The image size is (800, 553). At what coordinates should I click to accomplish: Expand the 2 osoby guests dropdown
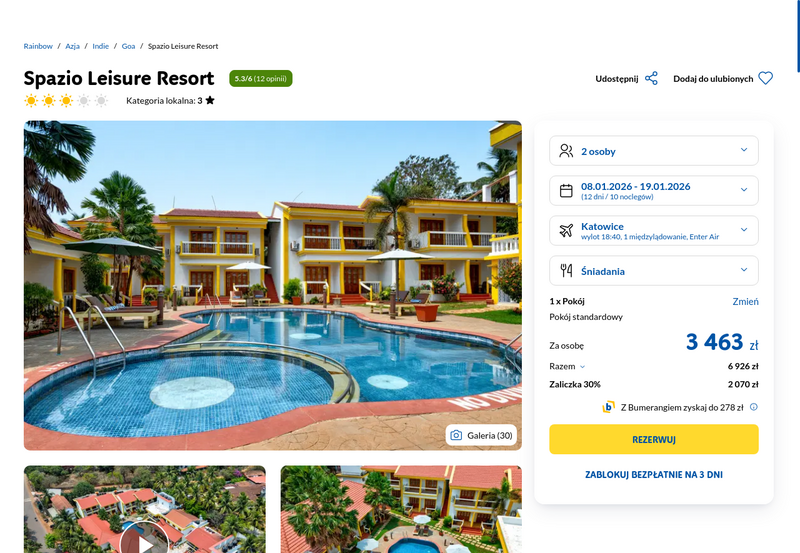[654, 151]
